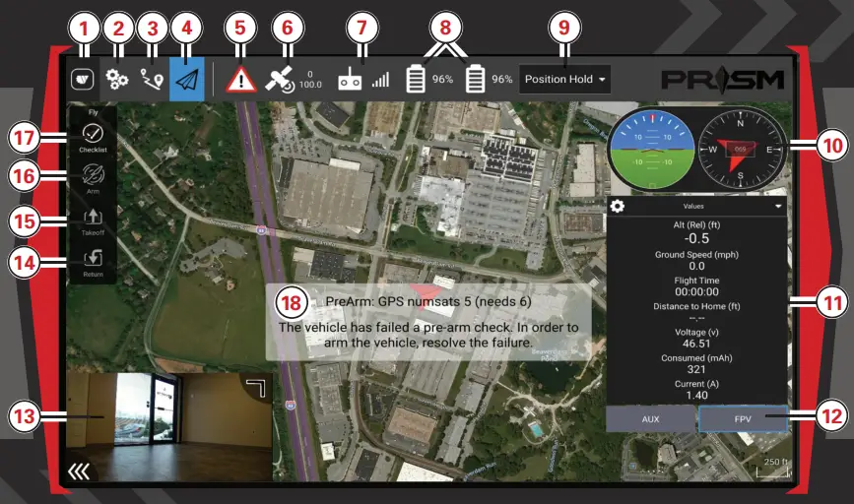The height and width of the screenshot is (504, 854).
Task: Select the Fly view paper plane icon
Action: (187, 80)
